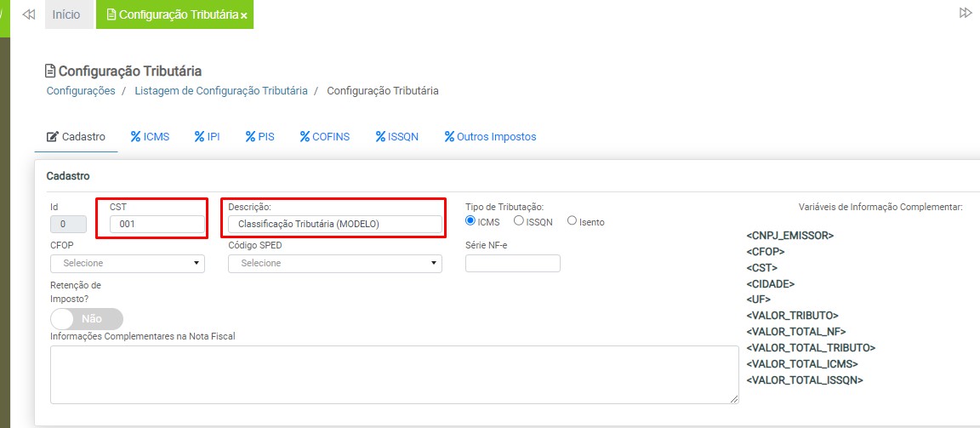Go to the PIS tab
This screenshot has height=428, width=980.
pos(259,136)
